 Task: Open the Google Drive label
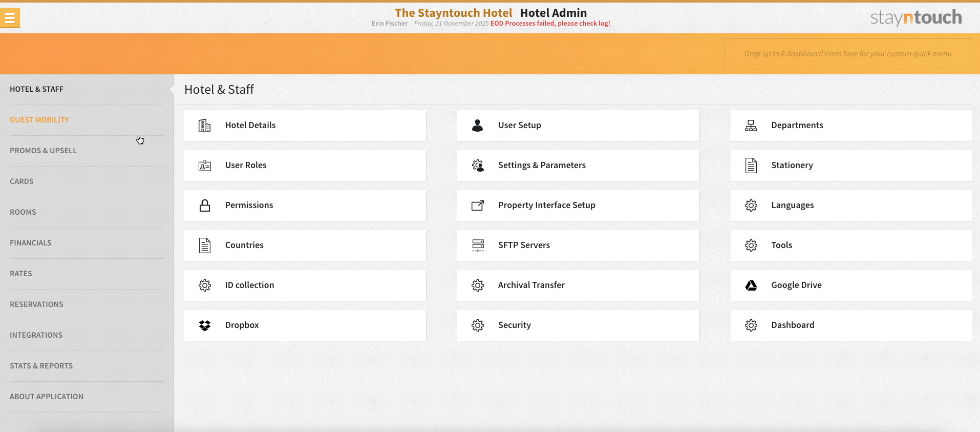point(796,285)
